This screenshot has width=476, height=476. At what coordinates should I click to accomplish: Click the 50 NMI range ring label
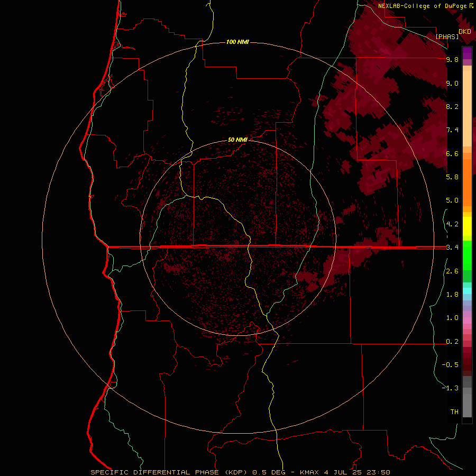(x=237, y=140)
